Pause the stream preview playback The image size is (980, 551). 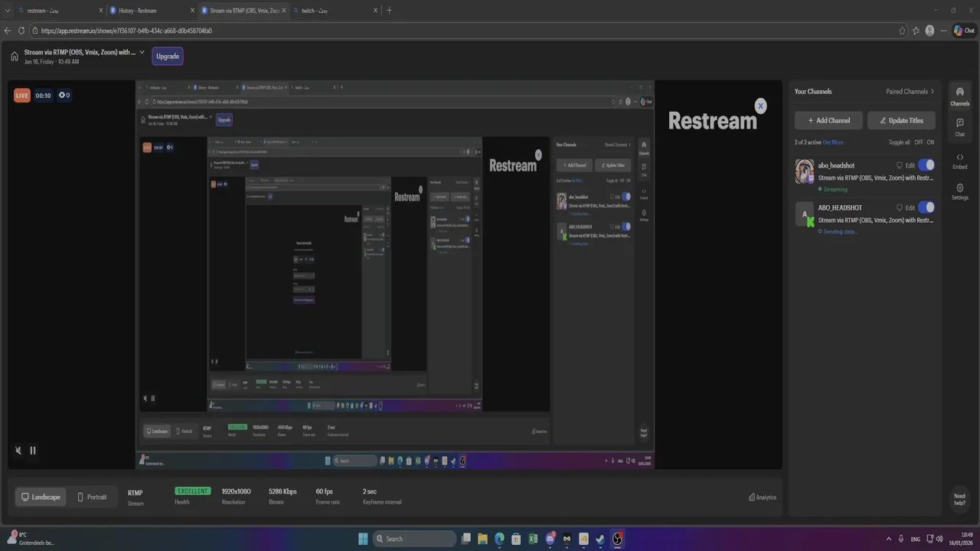coord(32,450)
